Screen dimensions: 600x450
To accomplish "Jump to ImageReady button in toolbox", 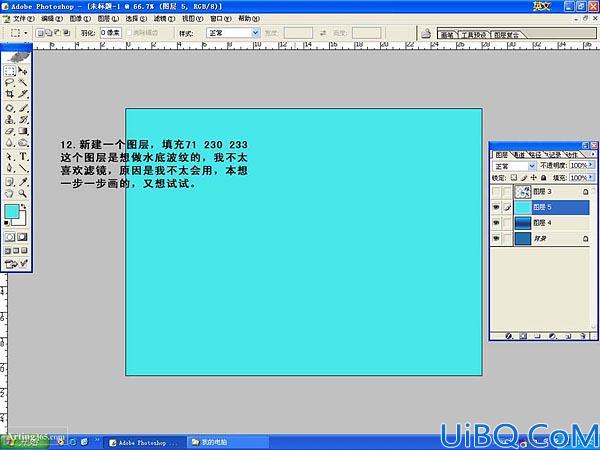I will coord(16,264).
